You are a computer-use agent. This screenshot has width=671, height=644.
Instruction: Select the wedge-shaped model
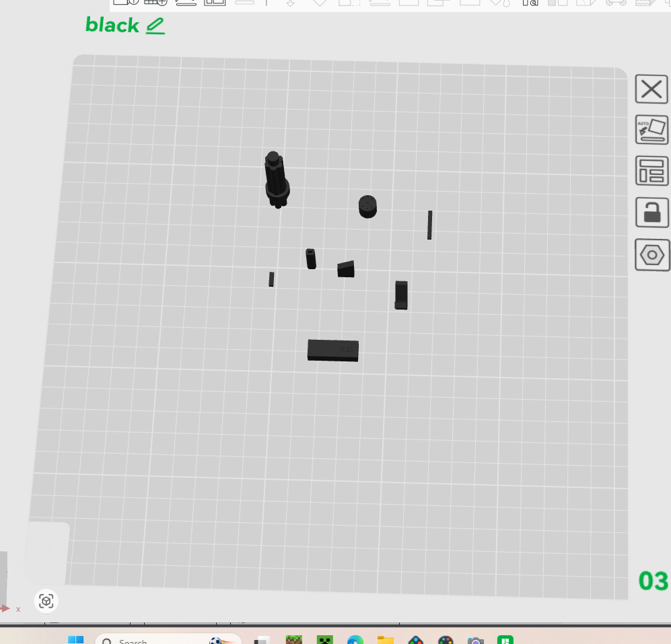[346, 269]
